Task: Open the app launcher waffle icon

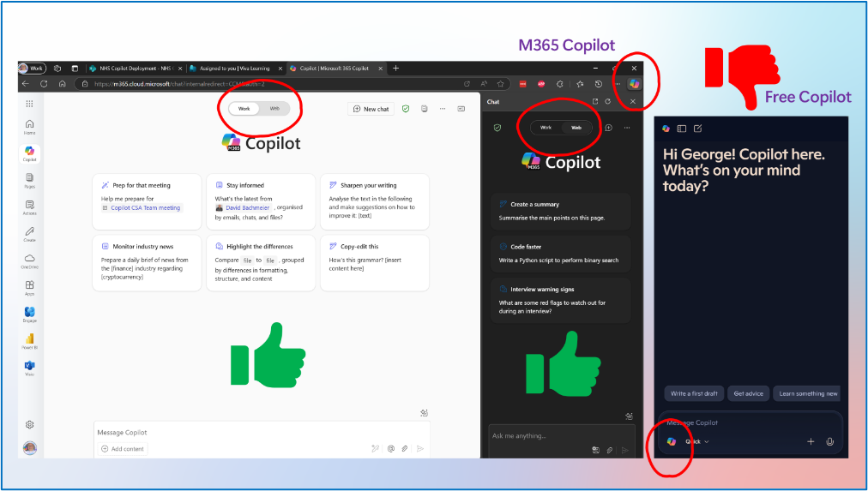Action: [x=30, y=104]
